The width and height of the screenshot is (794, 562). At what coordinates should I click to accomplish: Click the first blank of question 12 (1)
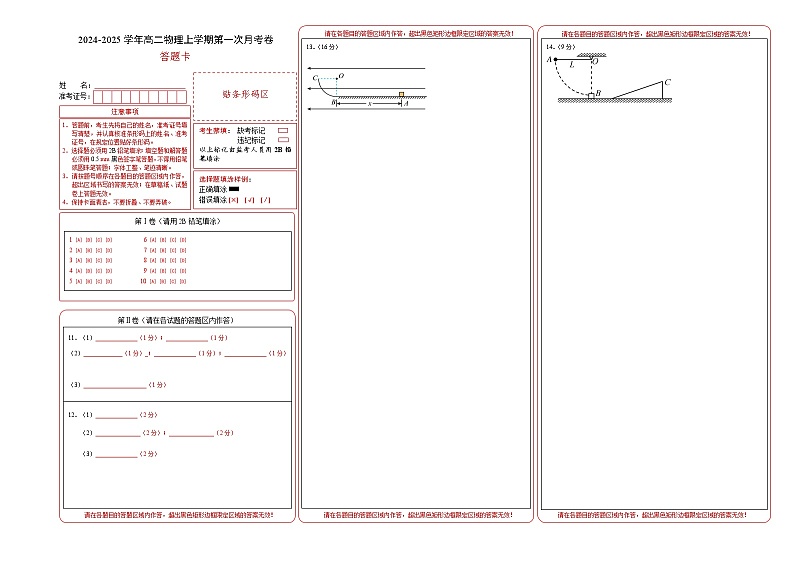115,414
